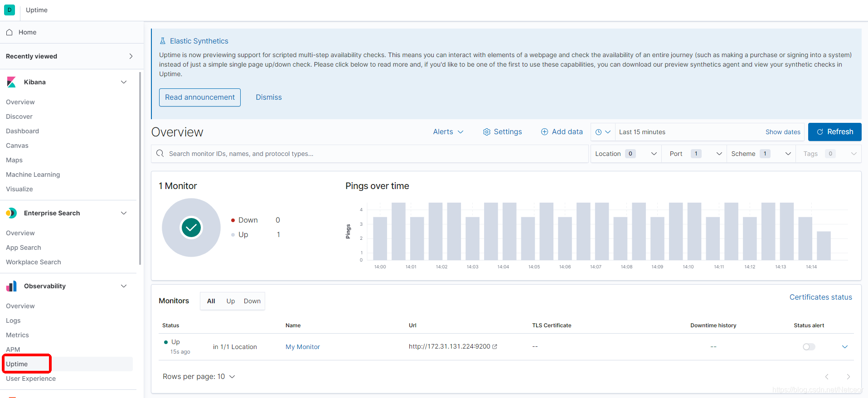This screenshot has width=868, height=398.
Task: Click the Home link in sidebar
Action: coord(27,32)
